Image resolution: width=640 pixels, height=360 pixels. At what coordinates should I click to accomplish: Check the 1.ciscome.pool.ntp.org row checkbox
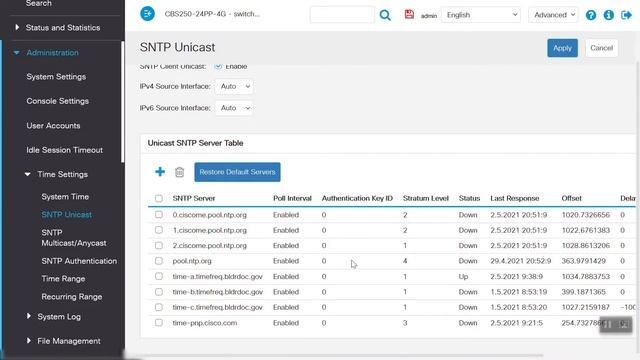pos(159,230)
